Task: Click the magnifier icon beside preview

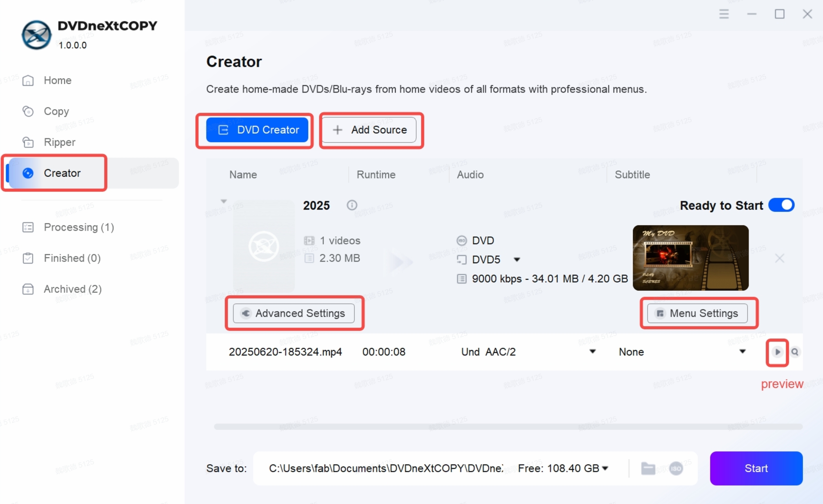Action: click(795, 352)
